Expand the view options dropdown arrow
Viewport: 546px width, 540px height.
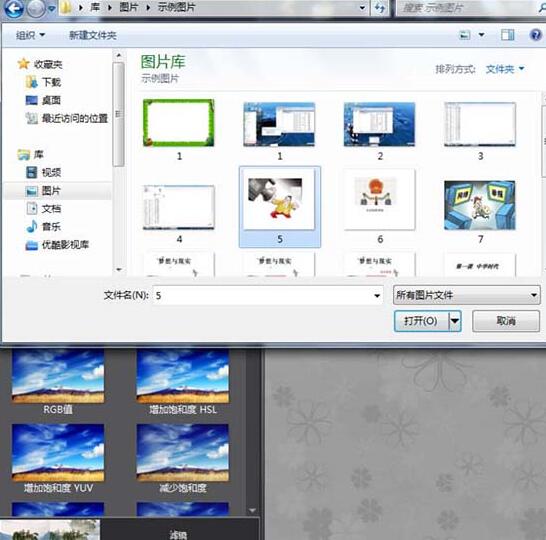(482, 35)
